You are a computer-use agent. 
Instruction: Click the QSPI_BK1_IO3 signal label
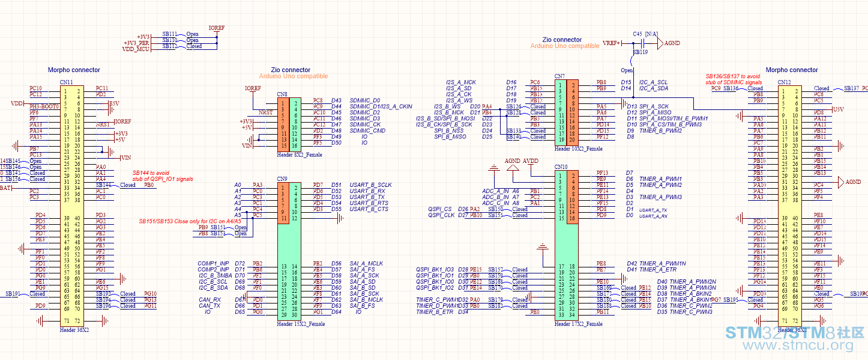(x=435, y=269)
